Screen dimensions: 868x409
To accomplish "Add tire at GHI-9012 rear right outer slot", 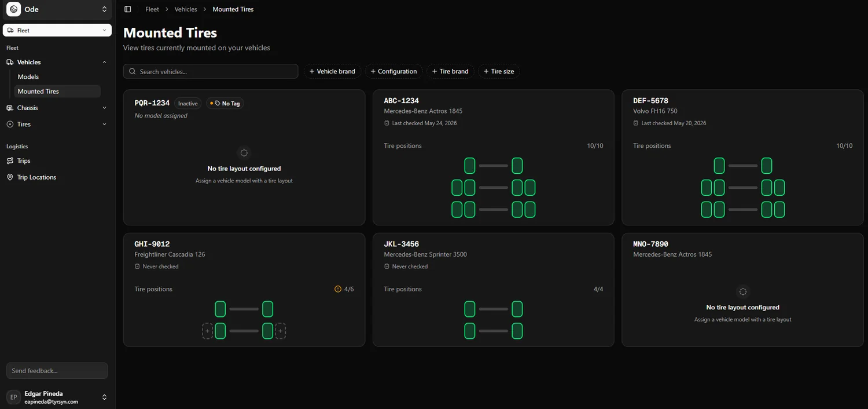I will 281,331.
